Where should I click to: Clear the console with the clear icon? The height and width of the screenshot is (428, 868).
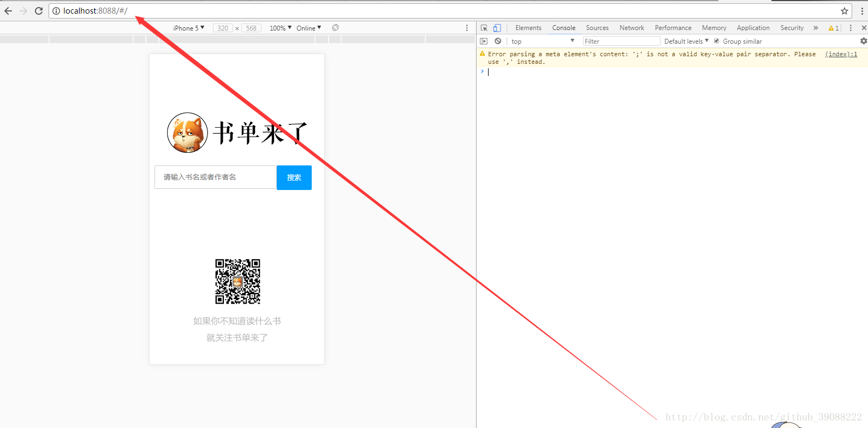[498, 41]
